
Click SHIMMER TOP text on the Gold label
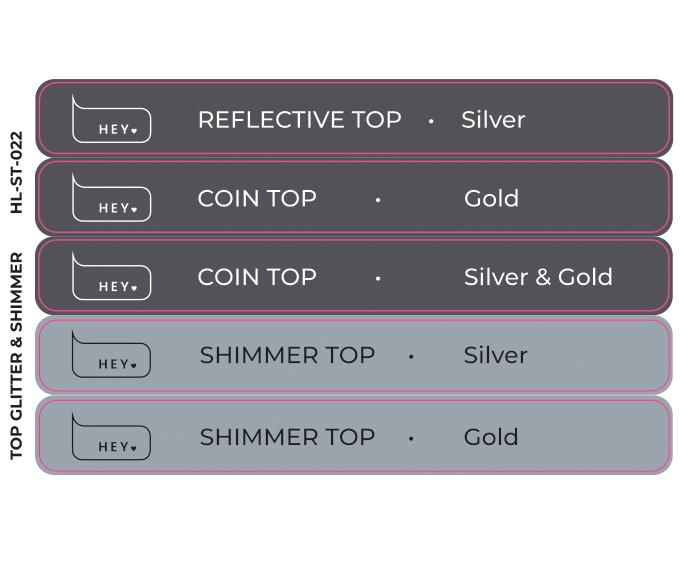coord(287,437)
